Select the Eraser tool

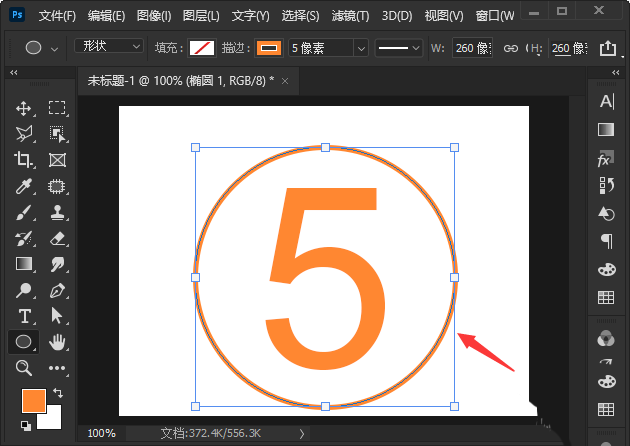tap(57, 238)
